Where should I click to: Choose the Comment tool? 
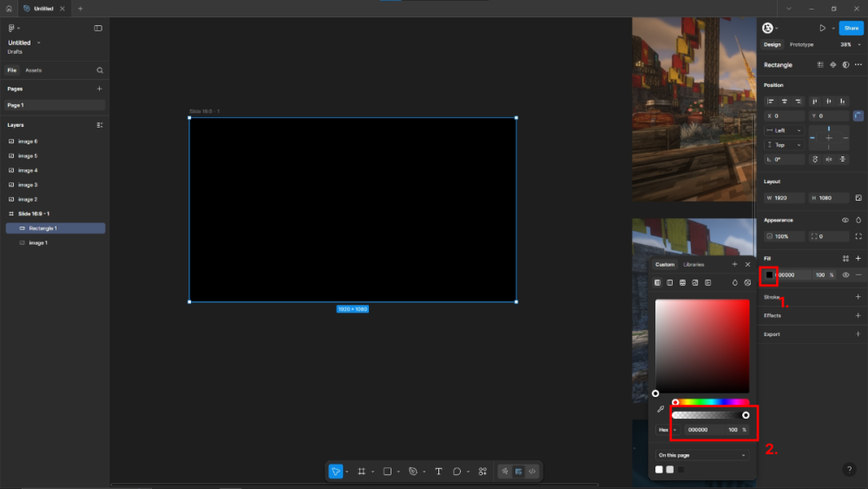coord(457,471)
